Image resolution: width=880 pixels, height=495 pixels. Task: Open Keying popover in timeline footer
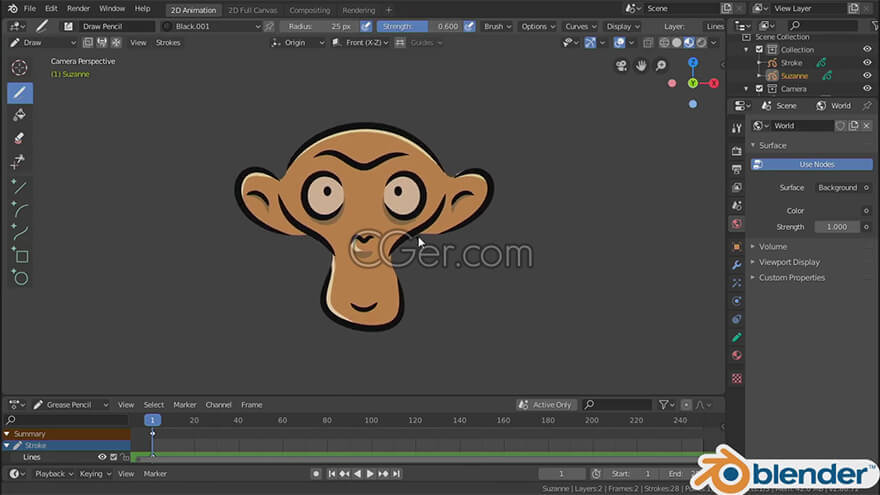95,474
